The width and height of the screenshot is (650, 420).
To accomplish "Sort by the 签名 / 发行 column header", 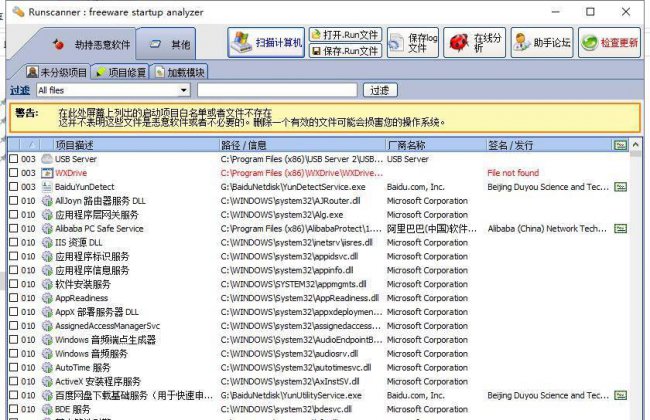I will point(548,145).
